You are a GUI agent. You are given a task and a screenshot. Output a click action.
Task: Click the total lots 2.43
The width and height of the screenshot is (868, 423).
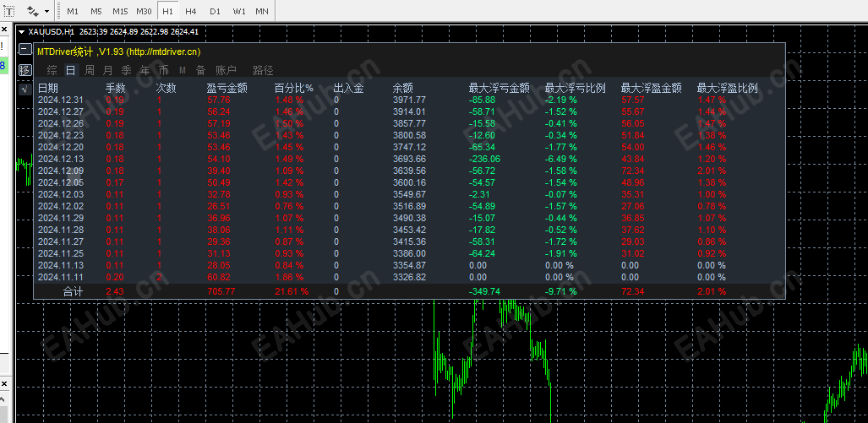pos(115,291)
